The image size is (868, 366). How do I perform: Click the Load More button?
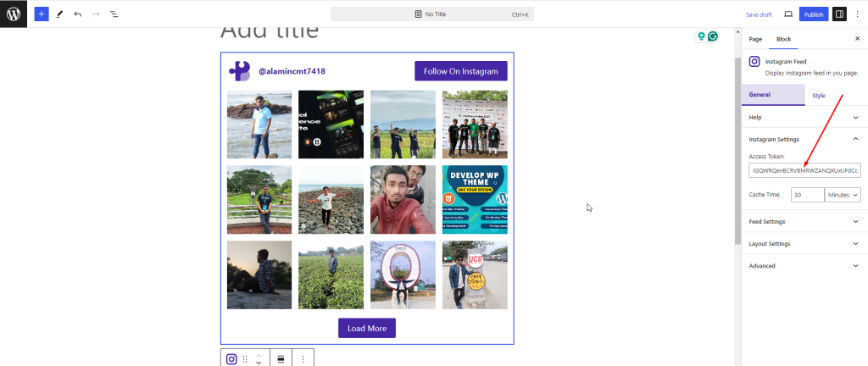(366, 328)
